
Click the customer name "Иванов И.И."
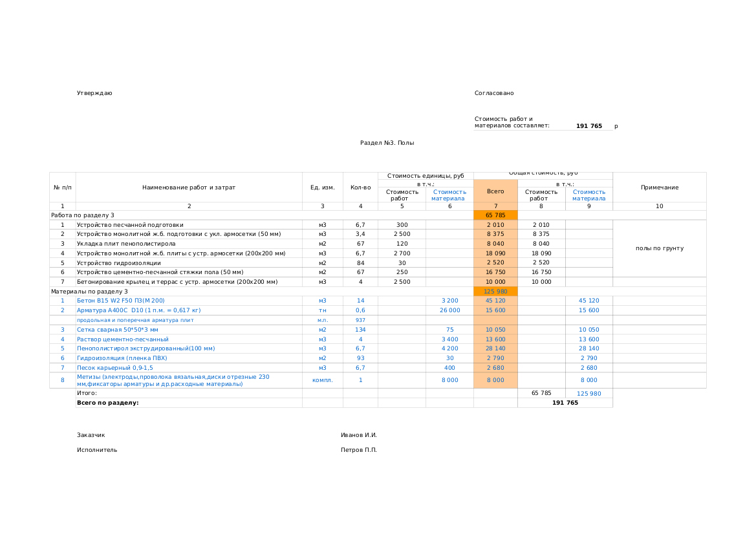(358, 435)
